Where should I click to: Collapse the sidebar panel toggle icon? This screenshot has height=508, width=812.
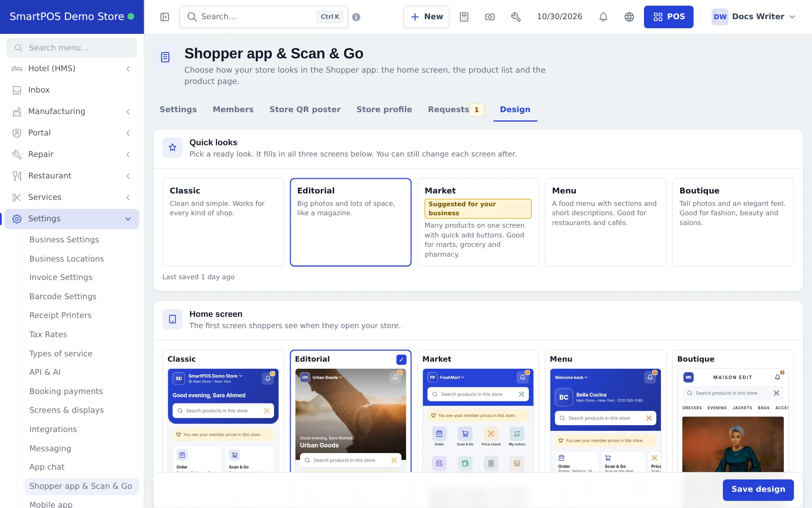point(165,17)
